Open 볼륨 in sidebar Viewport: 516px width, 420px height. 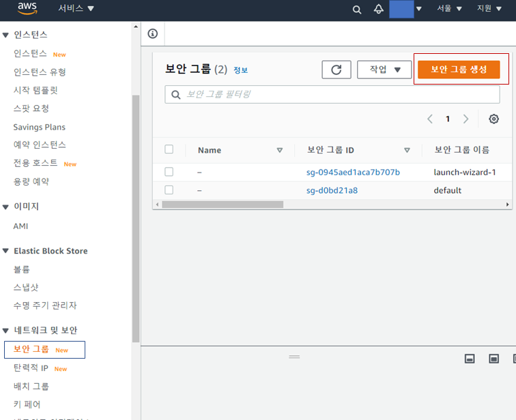21,269
